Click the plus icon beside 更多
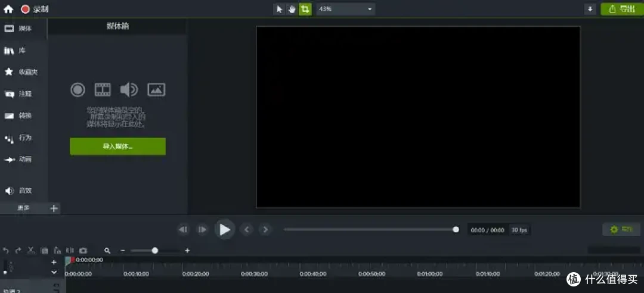This screenshot has height=293, width=644. (x=54, y=208)
